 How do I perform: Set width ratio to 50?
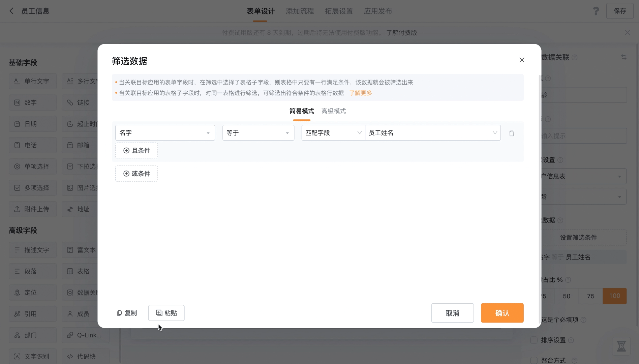tap(567, 296)
